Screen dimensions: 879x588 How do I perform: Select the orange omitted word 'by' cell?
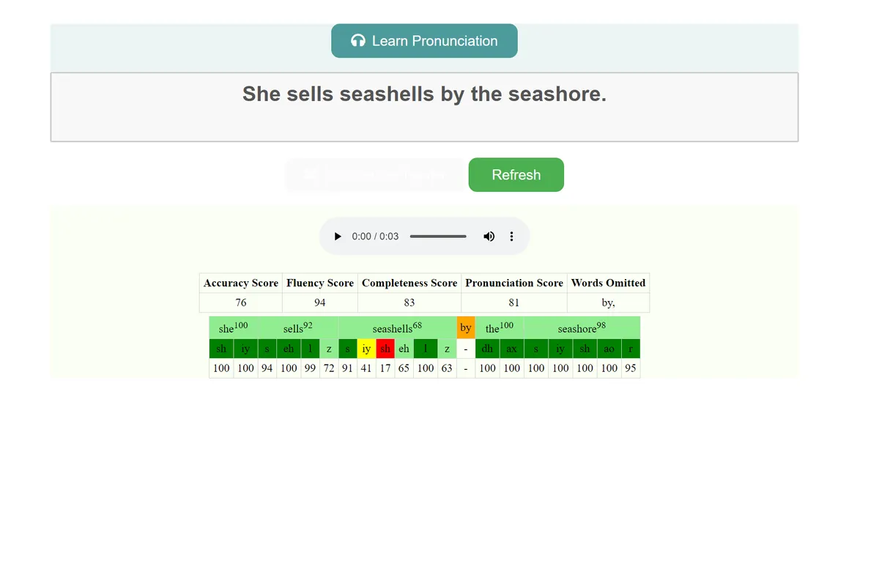point(466,327)
